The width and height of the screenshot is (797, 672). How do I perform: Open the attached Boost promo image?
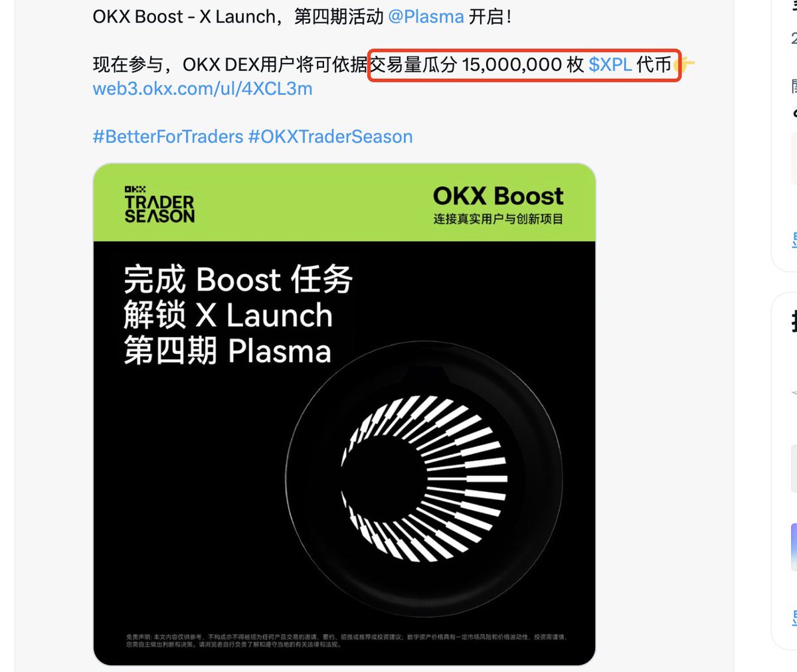click(x=344, y=414)
